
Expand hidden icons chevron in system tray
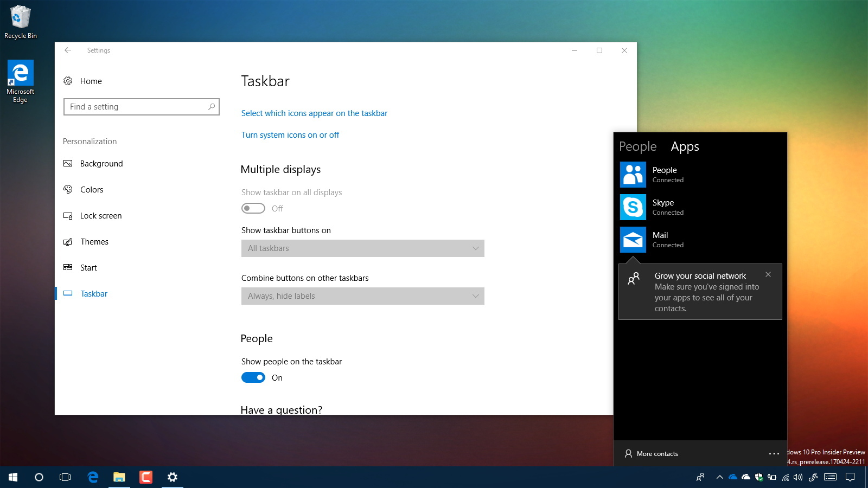pyautogui.click(x=719, y=478)
